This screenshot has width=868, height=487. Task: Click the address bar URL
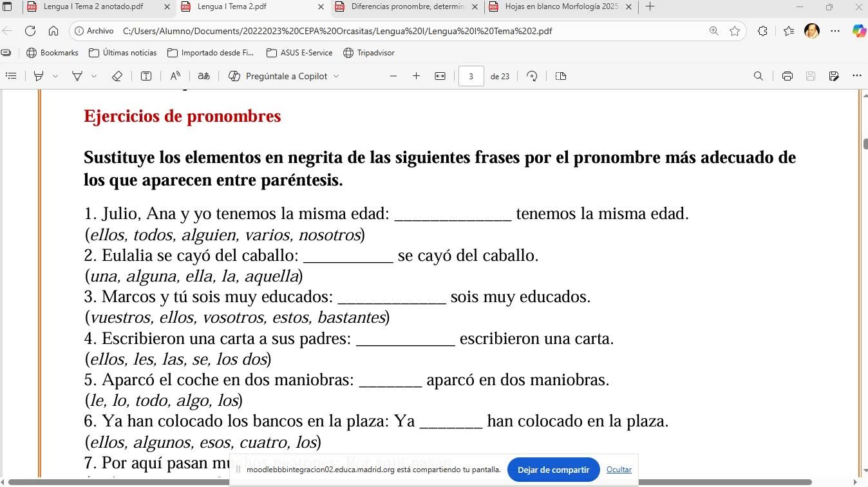[337, 31]
